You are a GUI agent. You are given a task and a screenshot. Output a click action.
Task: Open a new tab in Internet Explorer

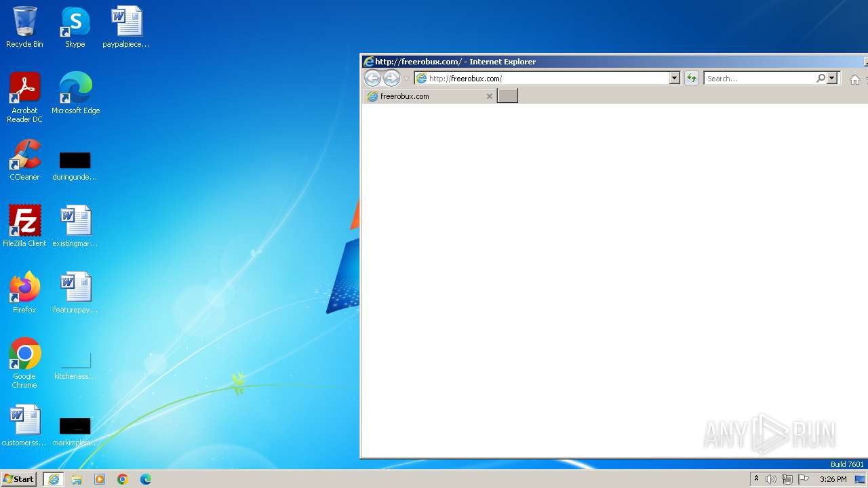coord(507,96)
